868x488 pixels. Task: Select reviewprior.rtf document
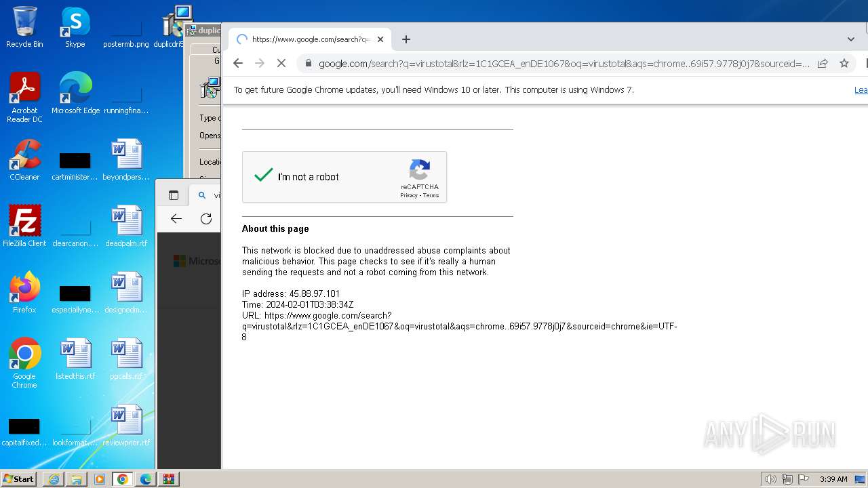[126, 426]
